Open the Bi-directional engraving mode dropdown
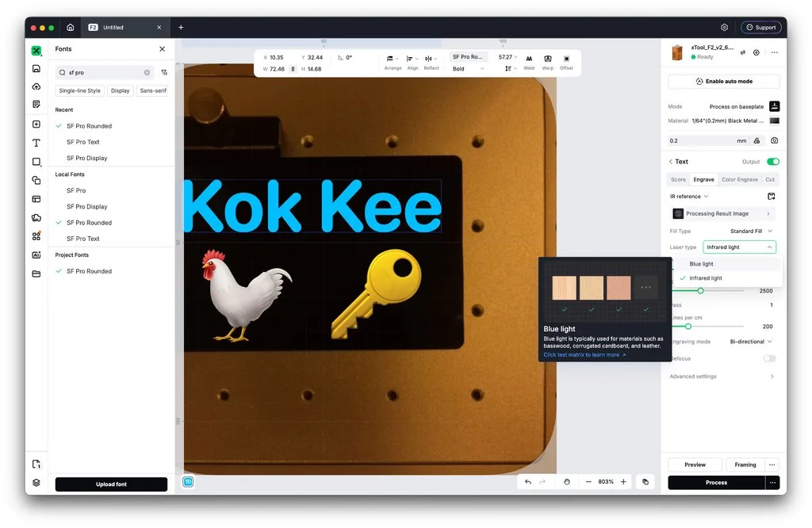The width and height of the screenshot is (812, 528). coord(751,342)
